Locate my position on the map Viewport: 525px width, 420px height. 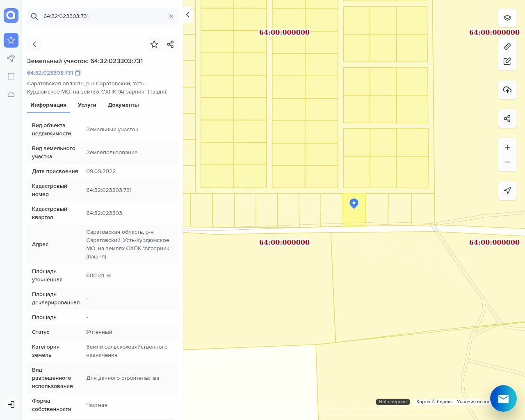(507, 191)
